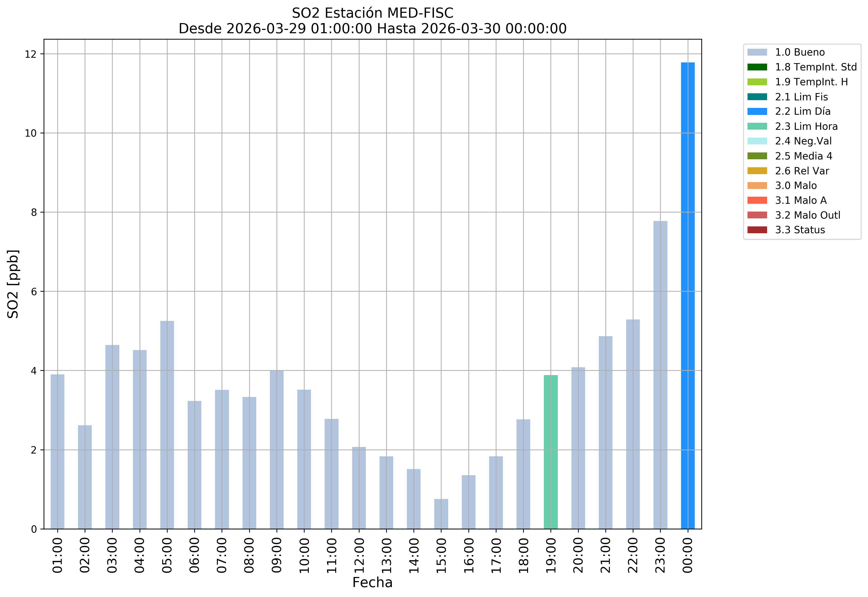Click the SO2 [ppb] y-axis label
This screenshot has height=597, width=868.
(13, 284)
